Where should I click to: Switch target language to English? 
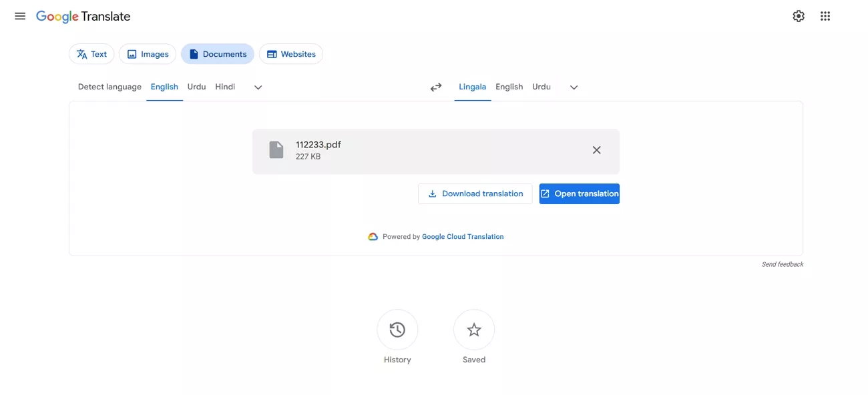pyautogui.click(x=509, y=87)
